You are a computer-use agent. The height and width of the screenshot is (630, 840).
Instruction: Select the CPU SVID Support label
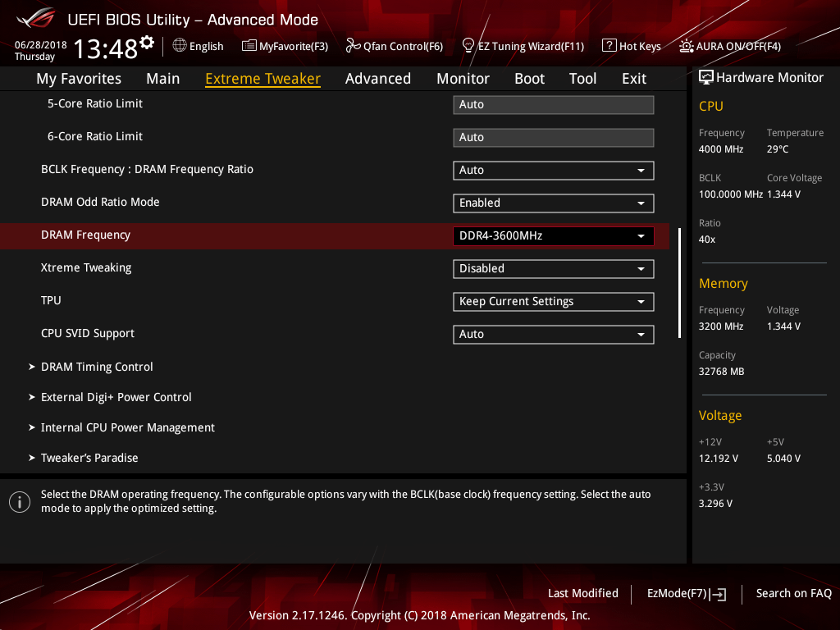[88, 333]
